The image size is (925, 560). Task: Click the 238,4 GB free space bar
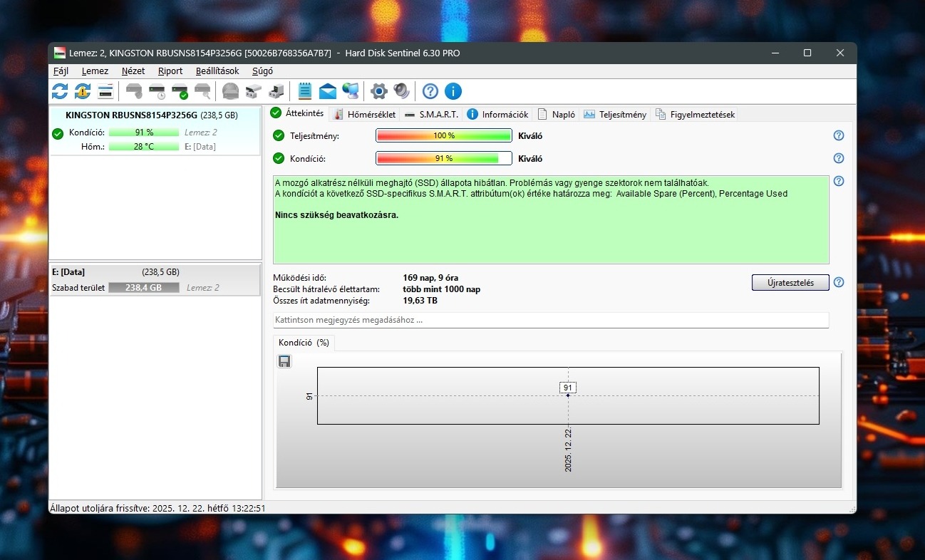[144, 288]
